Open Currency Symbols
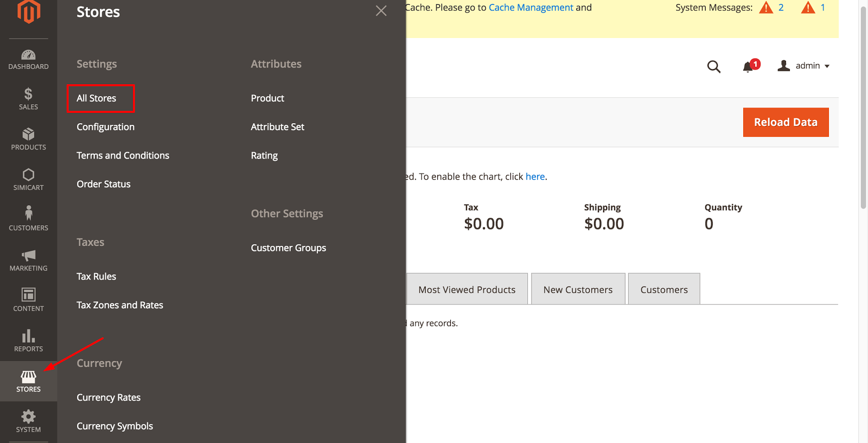 pyautogui.click(x=114, y=426)
